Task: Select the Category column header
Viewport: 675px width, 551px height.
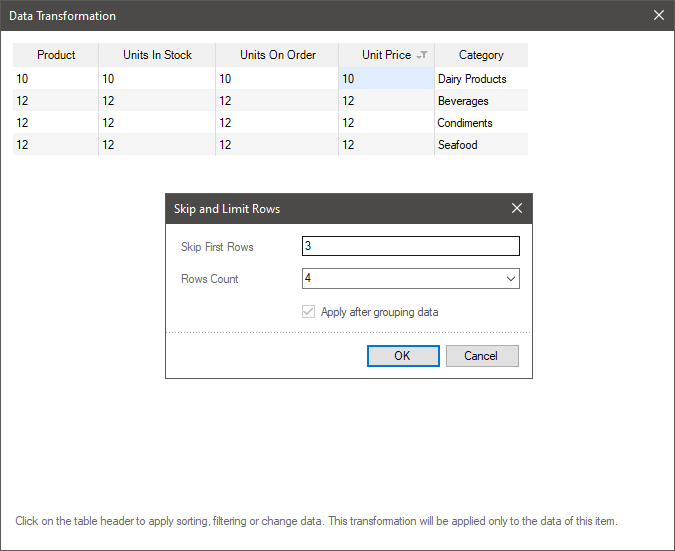Action: (481, 55)
